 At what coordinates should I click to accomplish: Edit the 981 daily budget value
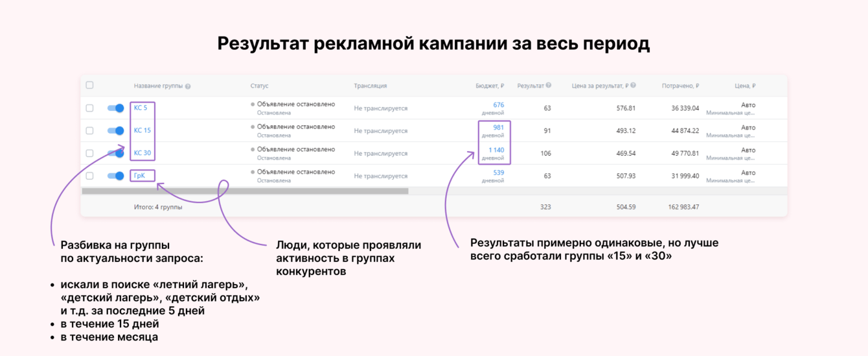[x=498, y=127]
